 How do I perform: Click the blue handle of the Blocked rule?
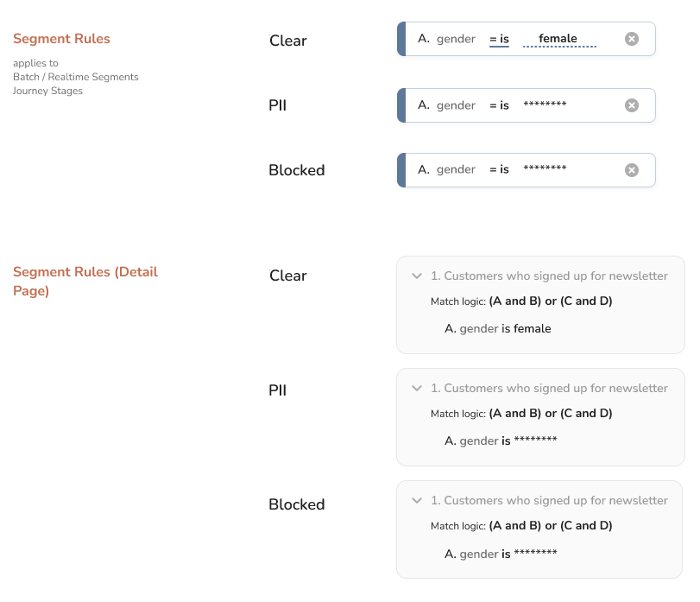pyautogui.click(x=401, y=170)
